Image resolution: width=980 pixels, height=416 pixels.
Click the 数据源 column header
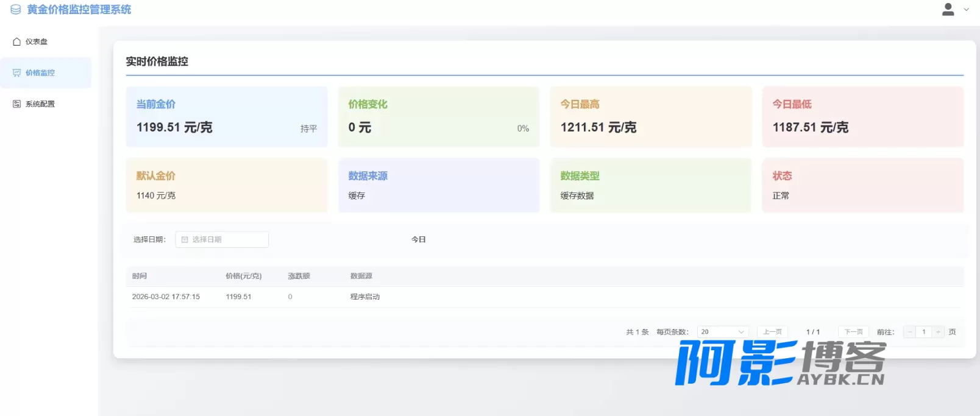click(x=361, y=276)
